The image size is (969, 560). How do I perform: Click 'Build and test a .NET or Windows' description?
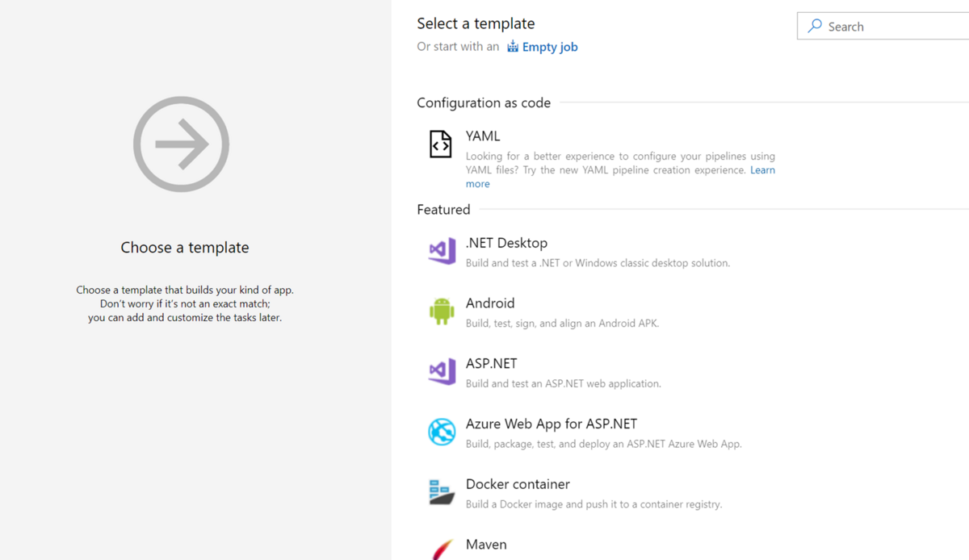pos(598,263)
